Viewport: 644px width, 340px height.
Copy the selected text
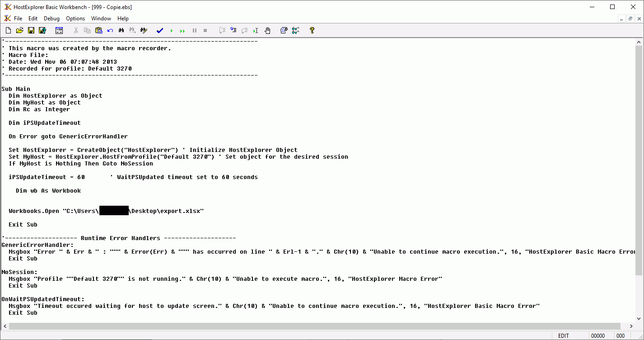tap(87, 30)
